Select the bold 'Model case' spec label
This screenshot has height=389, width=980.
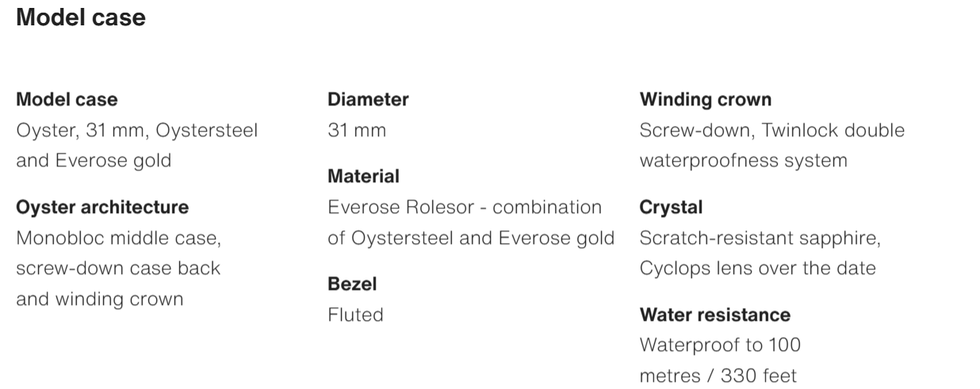pos(67,100)
